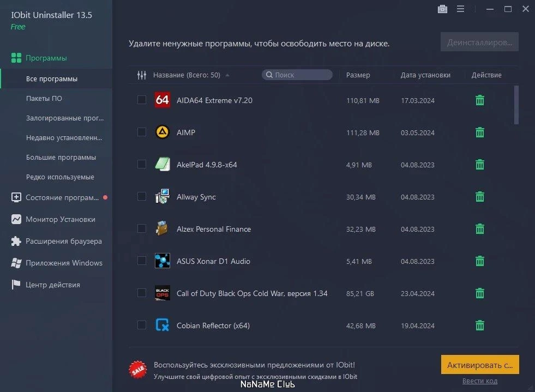Tick the ASUS Xonar D1 Audio checkbox
Screen dimensions: 535x392
[x=142, y=261]
